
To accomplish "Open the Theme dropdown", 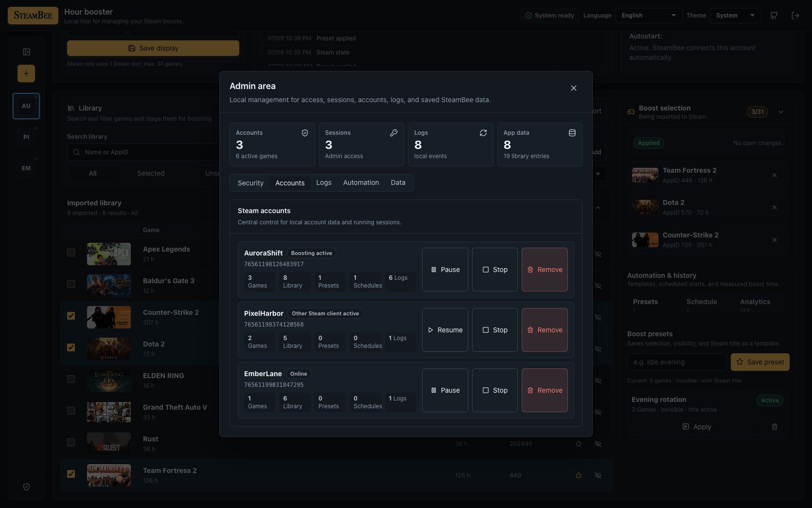I will 735,16.
